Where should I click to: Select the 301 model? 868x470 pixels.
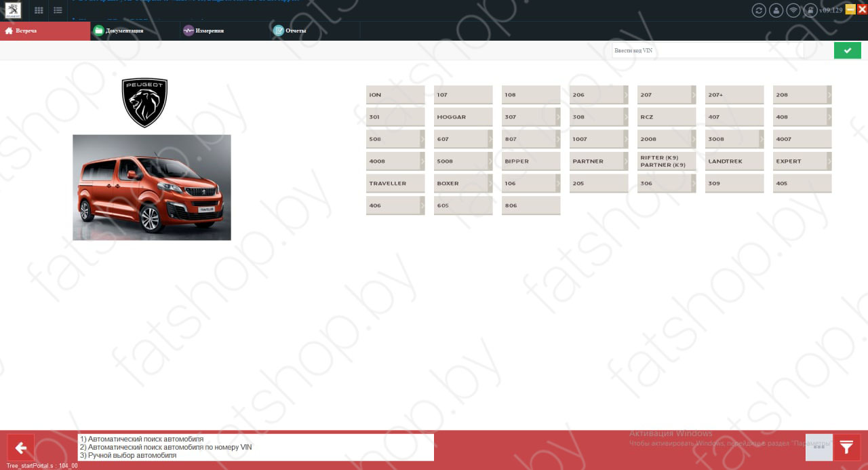(395, 117)
